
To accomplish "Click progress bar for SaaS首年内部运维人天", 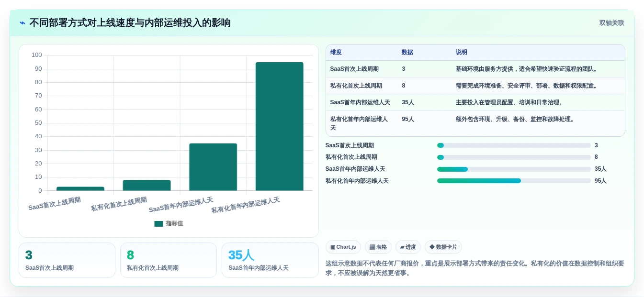I will pos(514,169).
